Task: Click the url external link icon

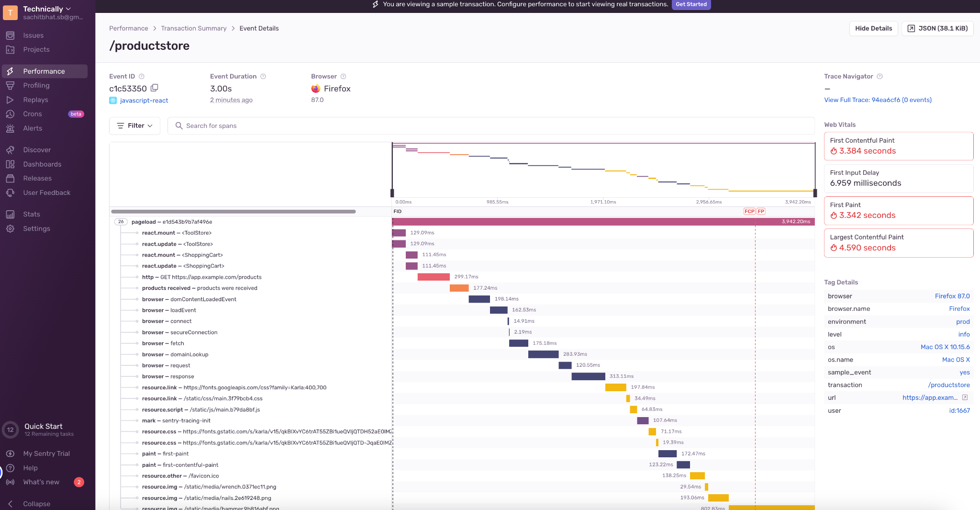Action: coord(965,397)
